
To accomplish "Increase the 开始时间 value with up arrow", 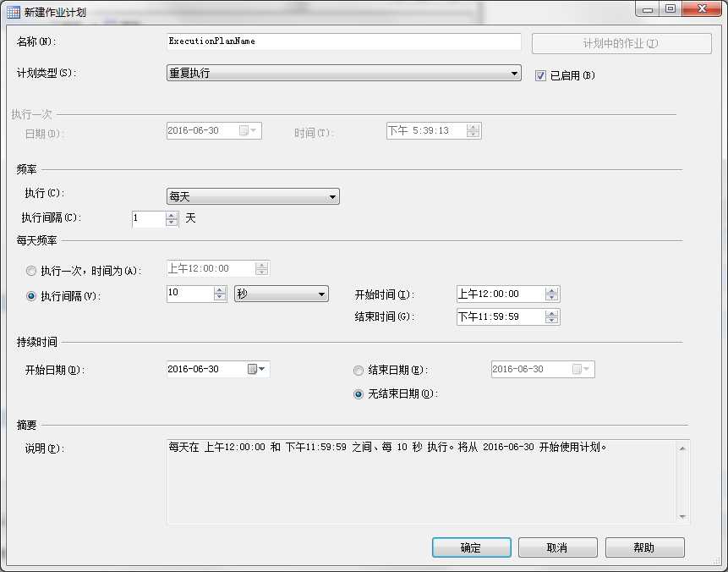I will click(551, 290).
